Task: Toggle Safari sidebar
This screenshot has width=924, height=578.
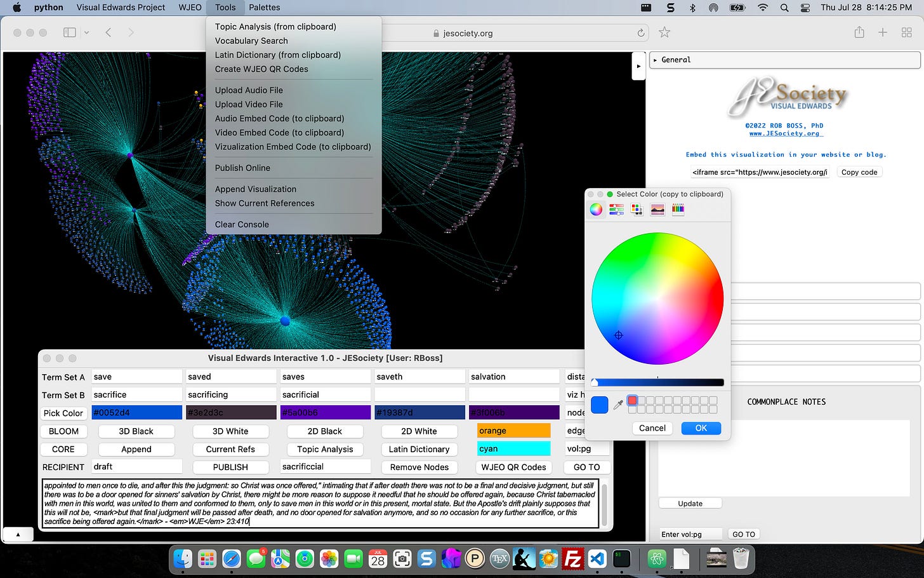Action: 70,32
